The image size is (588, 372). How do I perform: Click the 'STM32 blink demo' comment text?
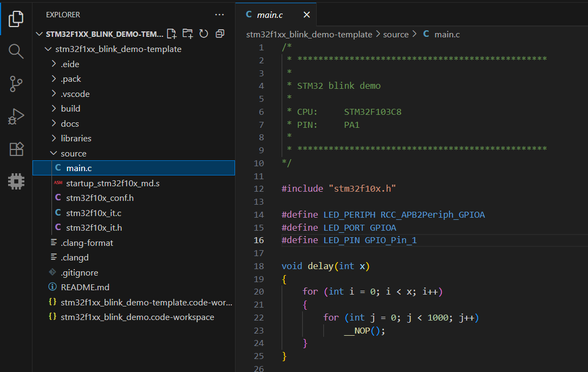click(x=338, y=86)
